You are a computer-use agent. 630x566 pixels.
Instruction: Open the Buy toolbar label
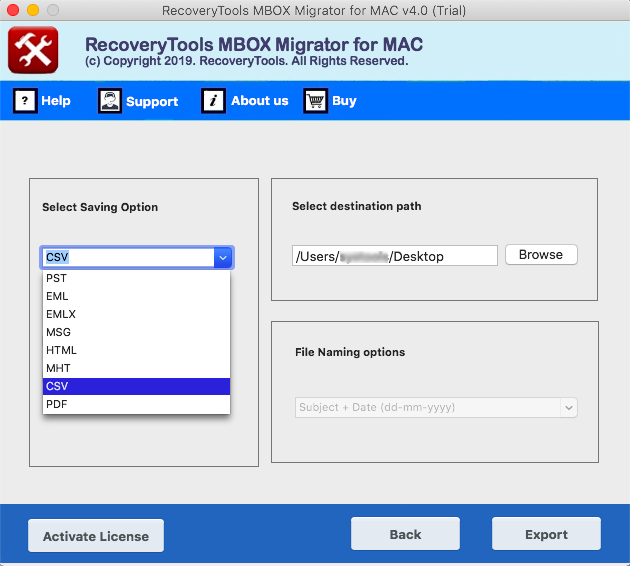coord(344,100)
